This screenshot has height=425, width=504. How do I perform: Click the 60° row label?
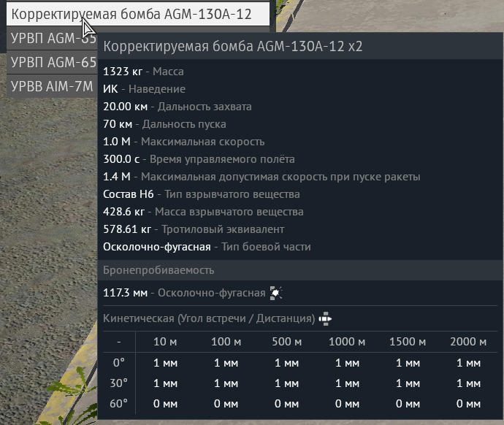pos(119,404)
